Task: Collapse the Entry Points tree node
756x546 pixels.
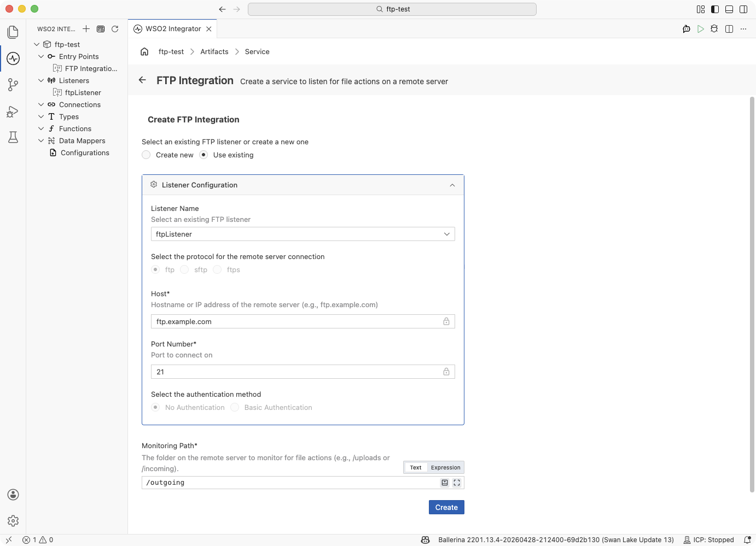Action: click(41, 56)
